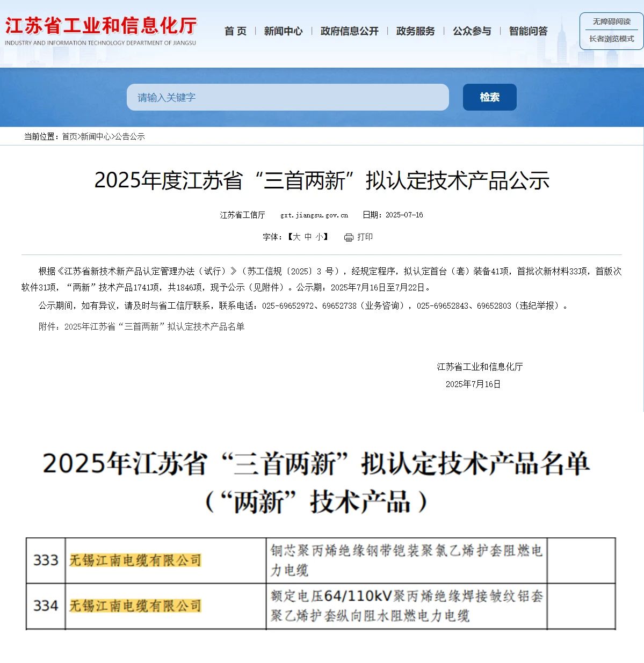Open 政府信息公开 menu item
644x663 pixels.
pos(349,31)
